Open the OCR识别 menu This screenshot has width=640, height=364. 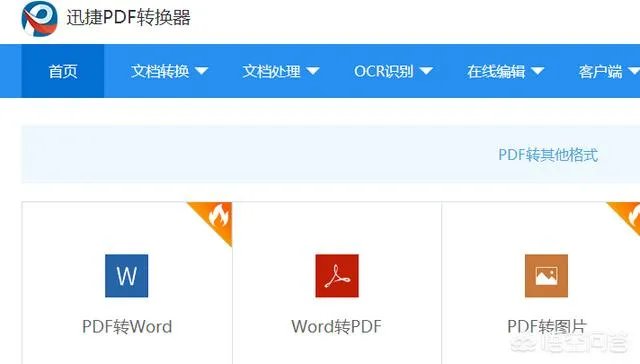pos(393,71)
